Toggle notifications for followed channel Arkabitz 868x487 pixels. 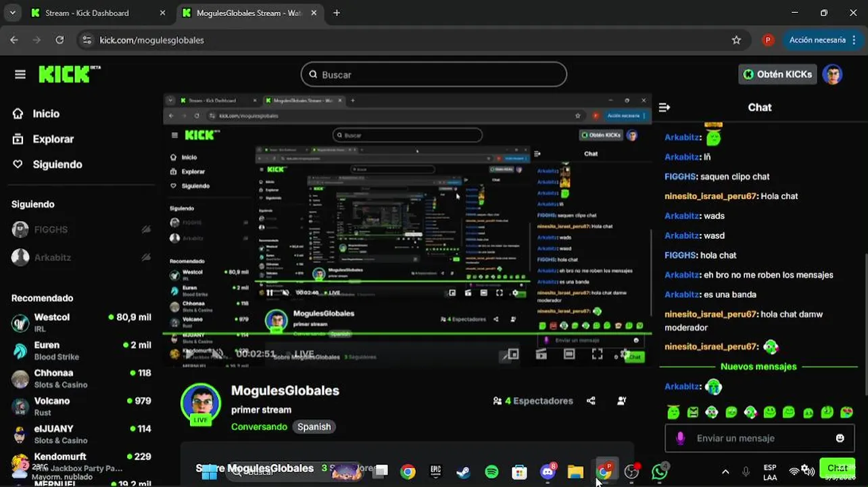coord(146,257)
